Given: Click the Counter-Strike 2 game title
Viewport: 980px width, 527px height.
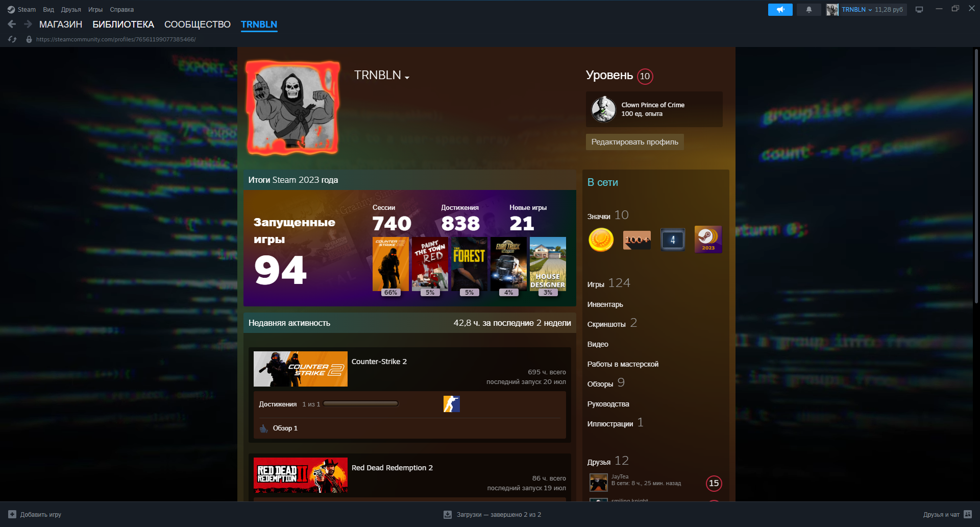Looking at the screenshot, I should coord(379,362).
